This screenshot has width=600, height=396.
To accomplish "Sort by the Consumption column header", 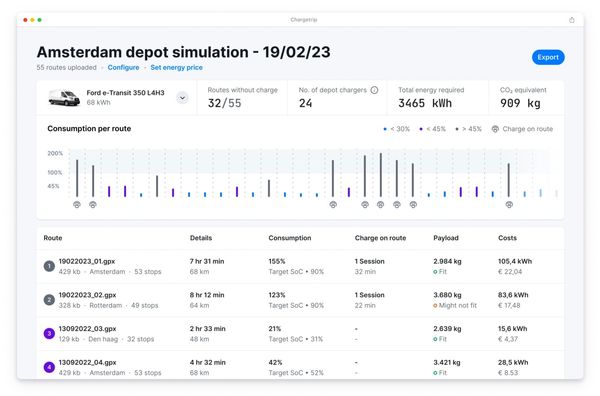I will (290, 238).
